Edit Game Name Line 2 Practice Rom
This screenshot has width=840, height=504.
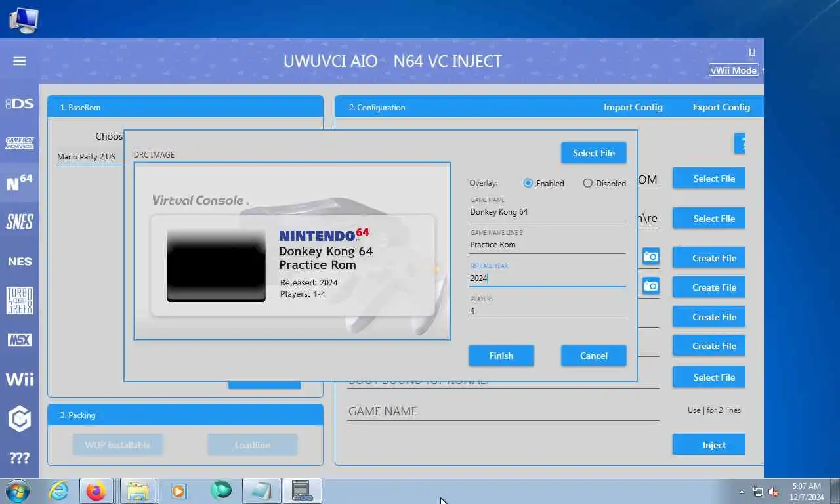point(547,245)
